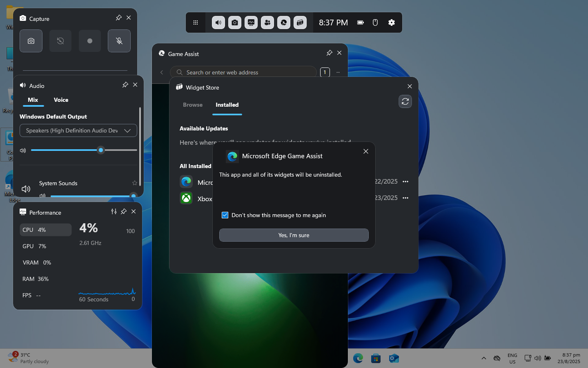Toggle the Game Assist widget from the Game Bar

coord(284,22)
